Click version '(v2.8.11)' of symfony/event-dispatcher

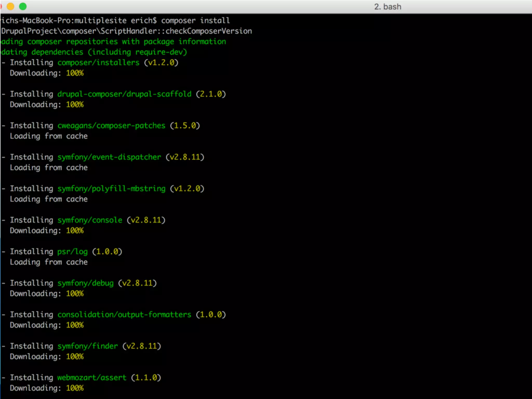pyautogui.click(x=185, y=157)
